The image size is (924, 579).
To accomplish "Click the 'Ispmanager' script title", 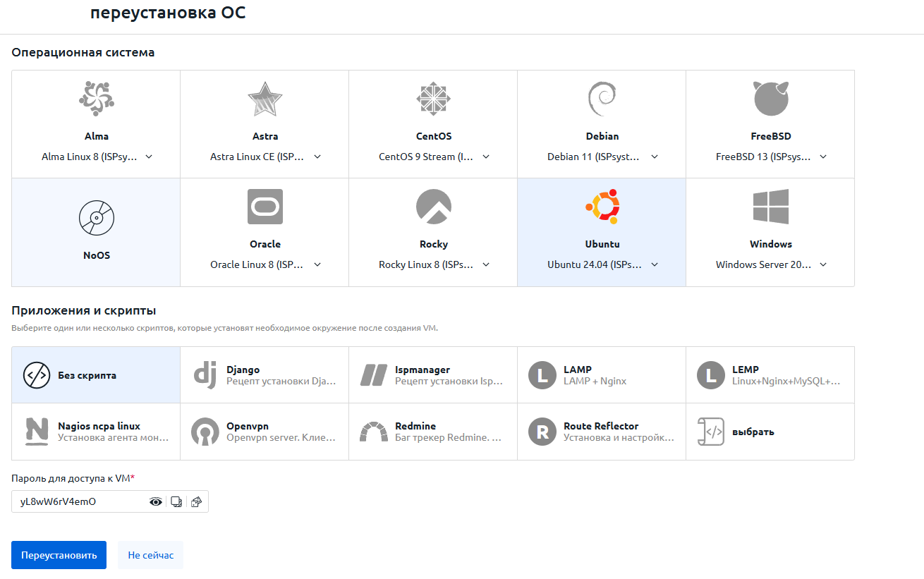I will pyautogui.click(x=422, y=370).
